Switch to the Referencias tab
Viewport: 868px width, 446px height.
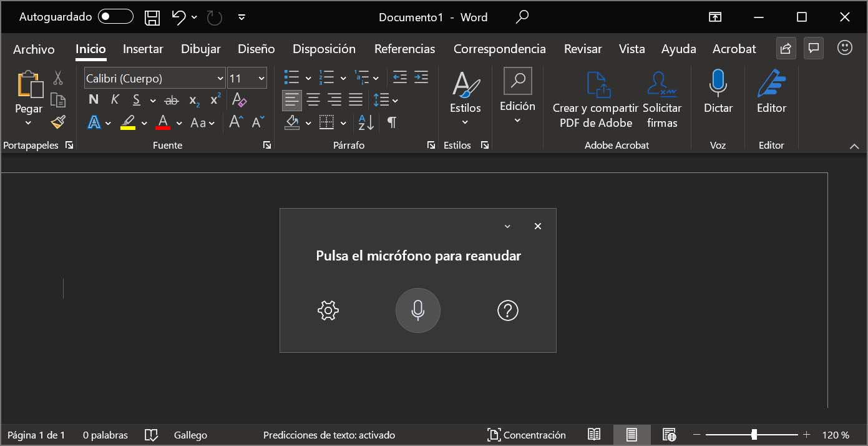(x=404, y=49)
